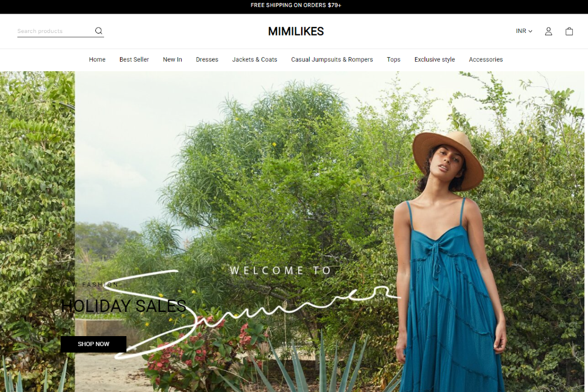Click the SHOP NOW button
Viewport: 588px width, 392px height.
tap(93, 344)
